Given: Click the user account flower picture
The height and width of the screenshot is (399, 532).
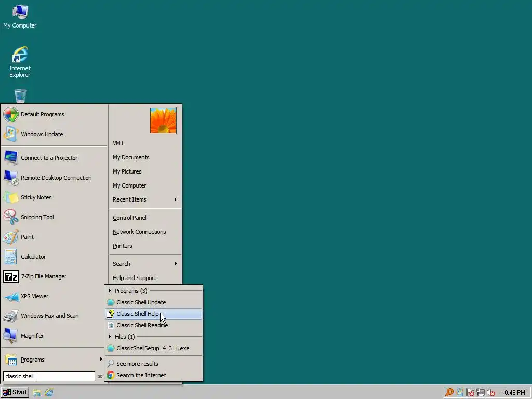Looking at the screenshot, I should pyautogui.click(x=163, y=121).
